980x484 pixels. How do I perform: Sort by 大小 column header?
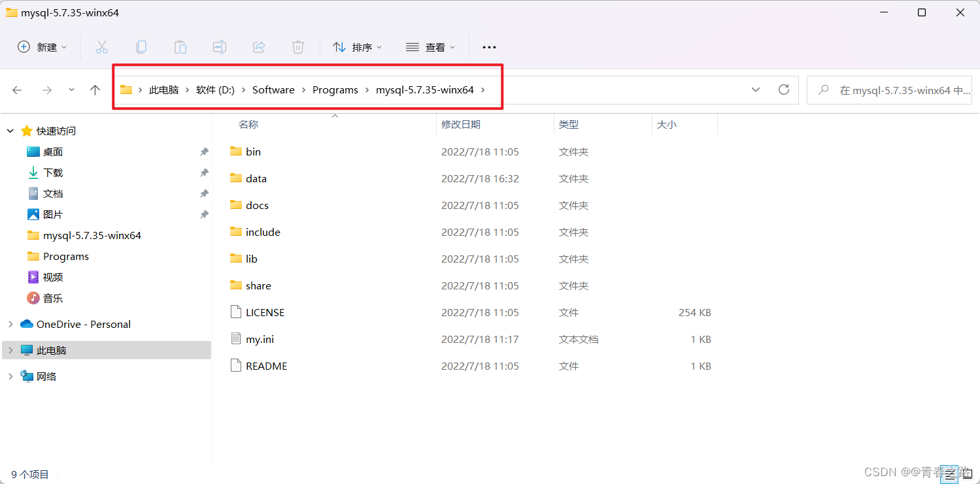click(667, 124)
